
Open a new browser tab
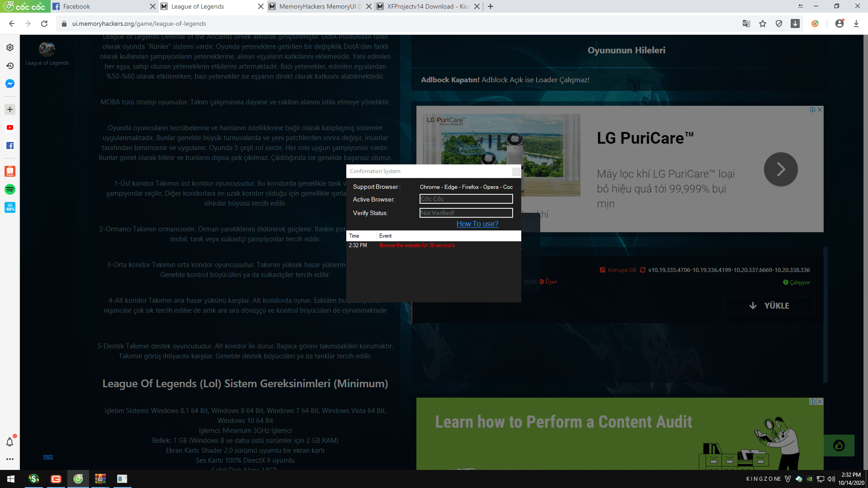point(491,6)
